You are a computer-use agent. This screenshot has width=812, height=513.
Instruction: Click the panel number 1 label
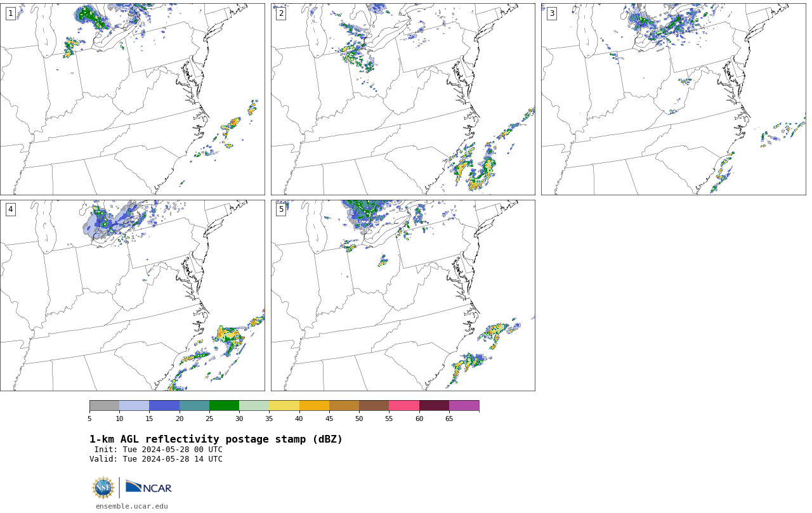pos(11,13)
